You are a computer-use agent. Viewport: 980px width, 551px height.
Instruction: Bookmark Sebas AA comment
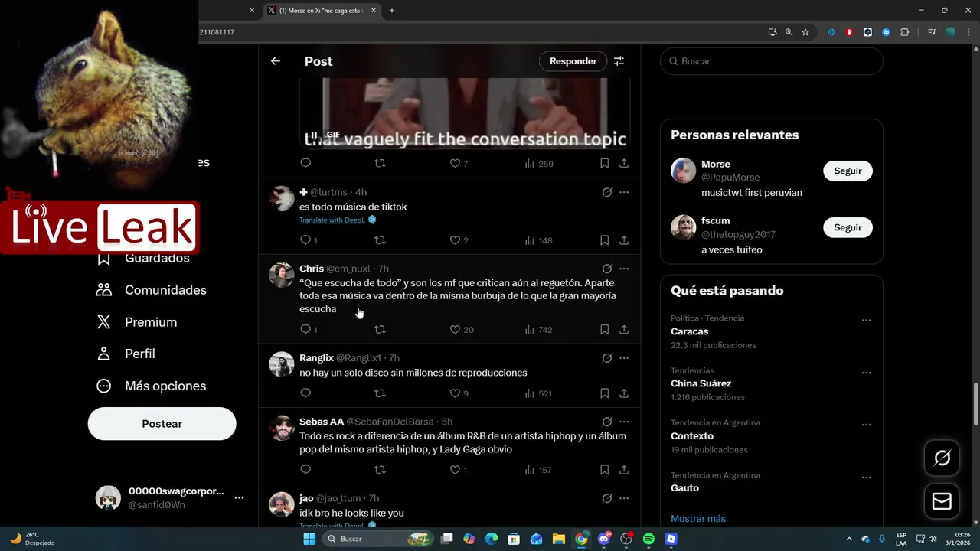click(604, 470)
